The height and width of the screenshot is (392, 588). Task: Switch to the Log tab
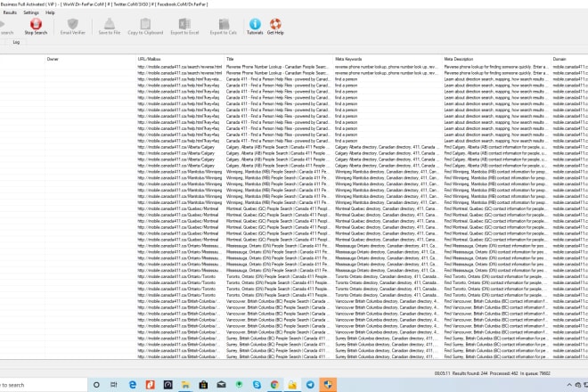point(16,42)
